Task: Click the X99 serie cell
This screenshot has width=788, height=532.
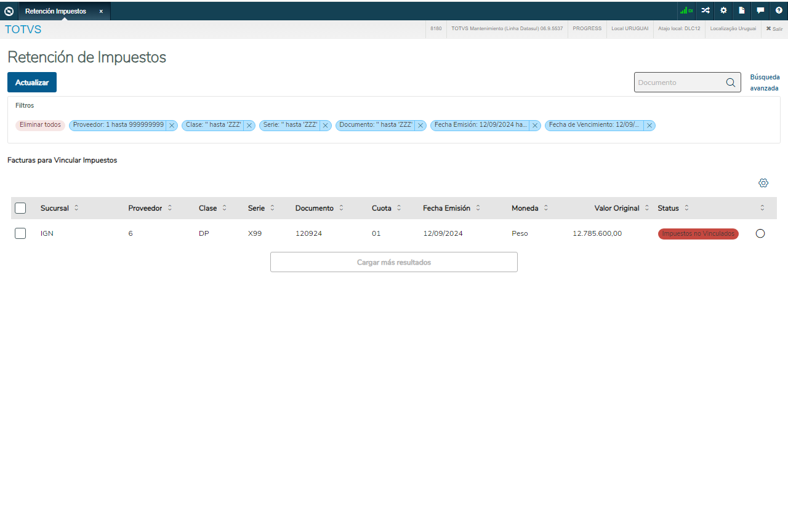Action: [254, 234]
